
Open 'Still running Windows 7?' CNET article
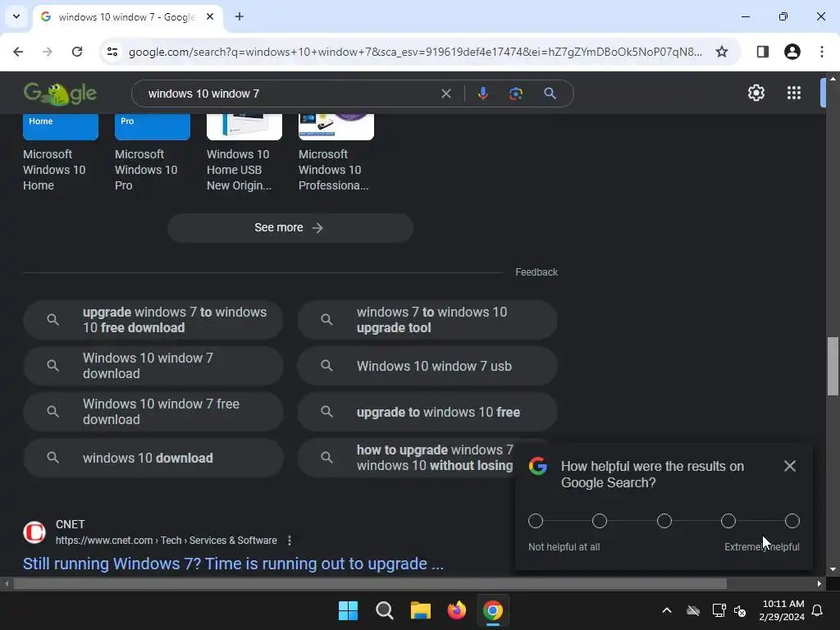pos(233,564)
